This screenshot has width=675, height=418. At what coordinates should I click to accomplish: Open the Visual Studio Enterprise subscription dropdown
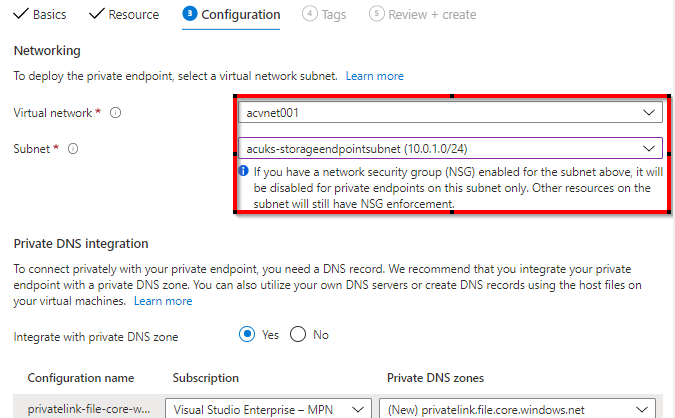point(267,409)
